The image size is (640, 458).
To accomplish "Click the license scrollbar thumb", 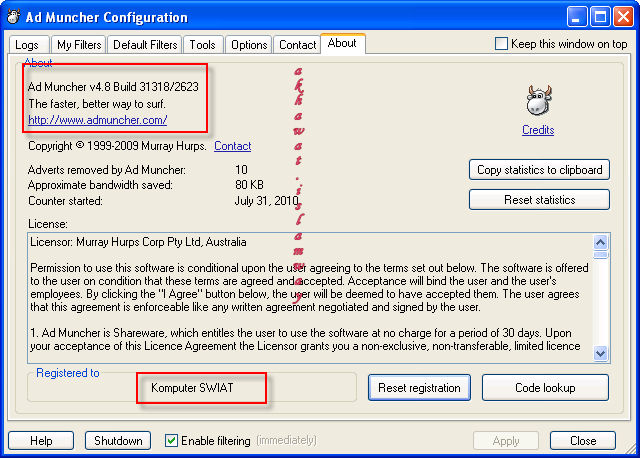I will pyautogui.click(x=600, y=255).
